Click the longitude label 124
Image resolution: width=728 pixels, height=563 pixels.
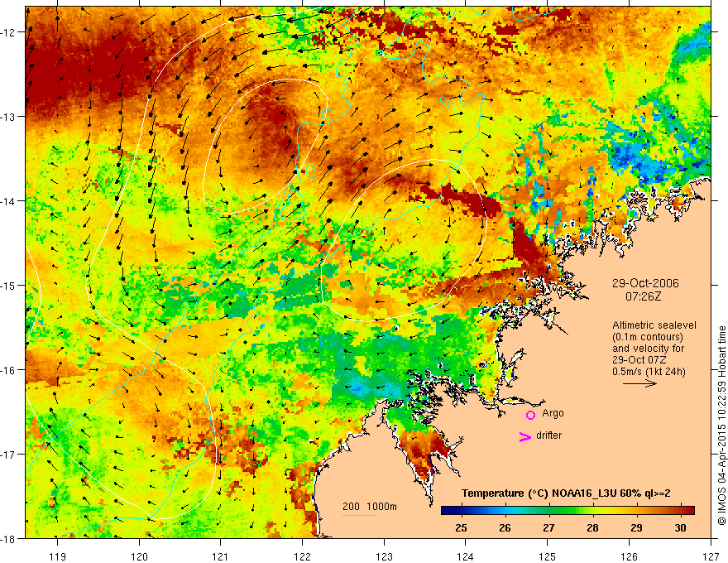[466, 556]
